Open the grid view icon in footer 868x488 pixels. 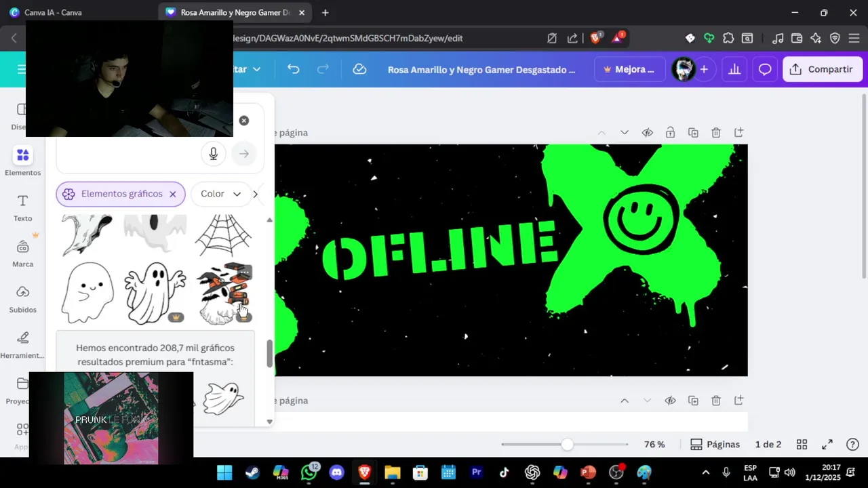(x=802, y=445)
